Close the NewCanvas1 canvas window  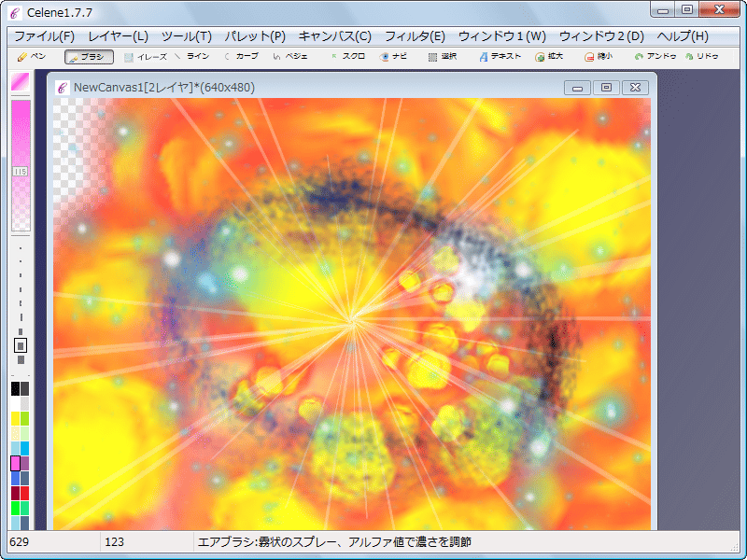636,87
